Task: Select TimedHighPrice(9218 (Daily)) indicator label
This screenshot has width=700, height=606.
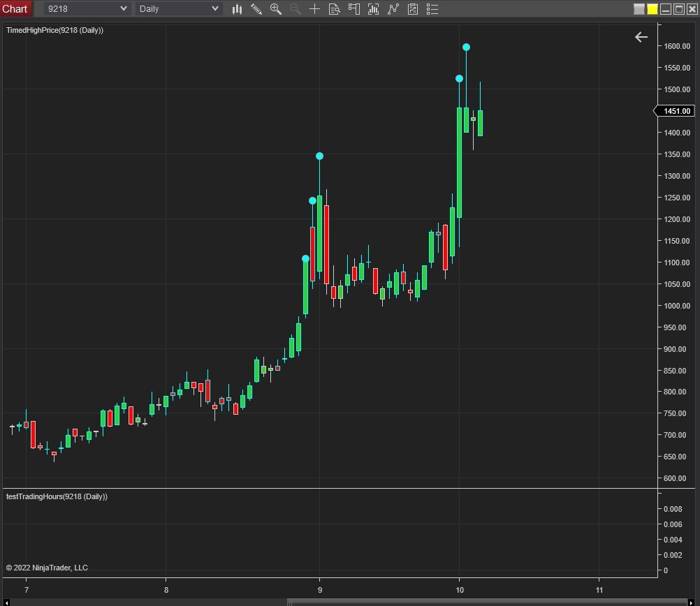Action: click(54, 30)
